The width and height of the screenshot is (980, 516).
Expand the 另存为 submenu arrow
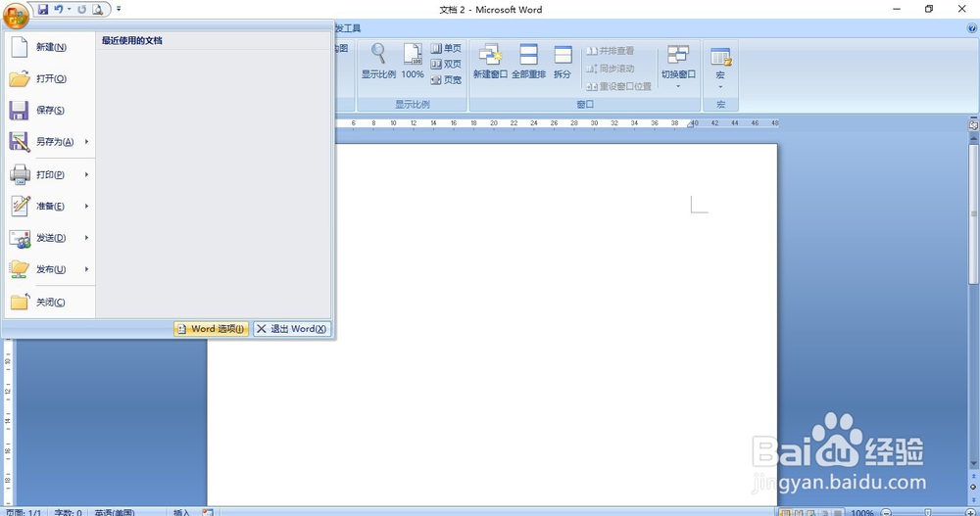click(x=87, y=142)
